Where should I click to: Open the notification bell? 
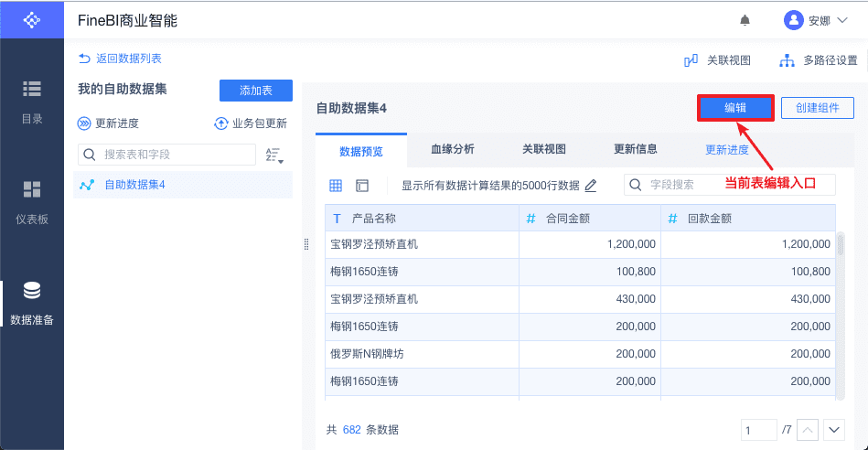pyautogui.click(x=745, y=21)
